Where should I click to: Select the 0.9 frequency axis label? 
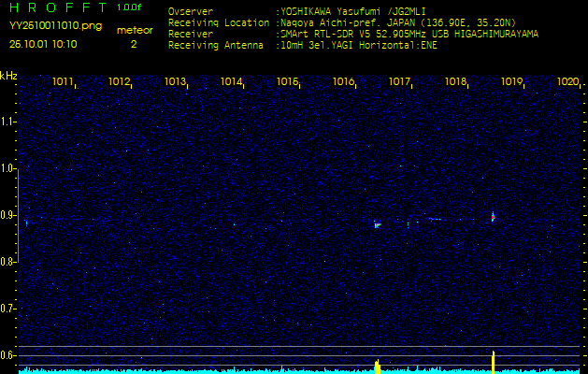(x=8, y=215)
